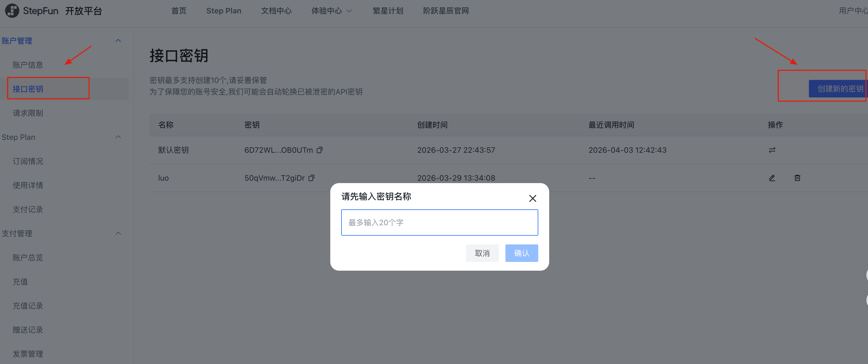This screenshot has height=364, width=868.
Task: Click key text 6D72WL...OB0UTm
Action: [x=278, y=150]
